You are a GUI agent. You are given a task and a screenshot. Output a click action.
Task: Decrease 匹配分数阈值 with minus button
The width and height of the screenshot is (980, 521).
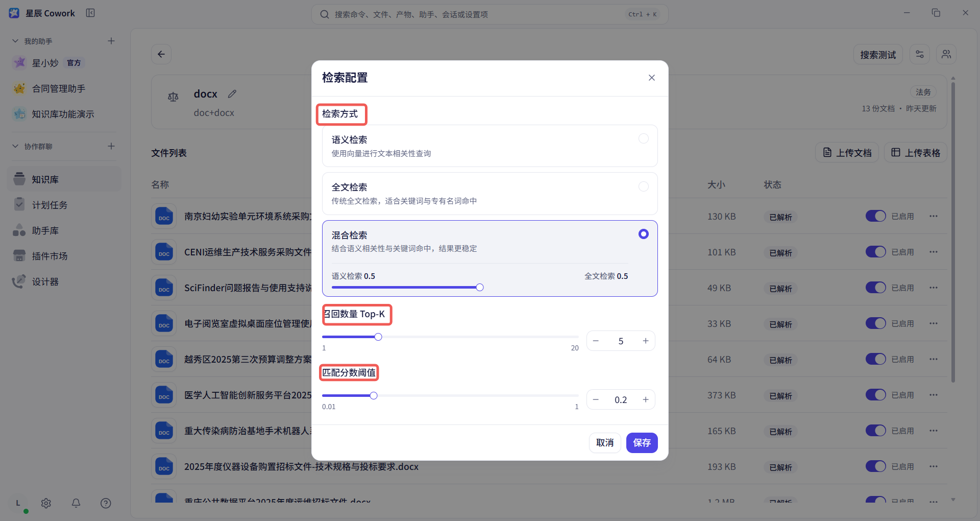click(x=596, y=399)
